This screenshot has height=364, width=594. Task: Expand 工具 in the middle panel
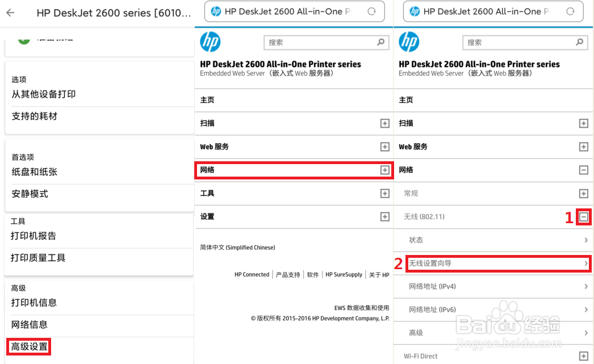pyautogui.click(x=385, y=194)
